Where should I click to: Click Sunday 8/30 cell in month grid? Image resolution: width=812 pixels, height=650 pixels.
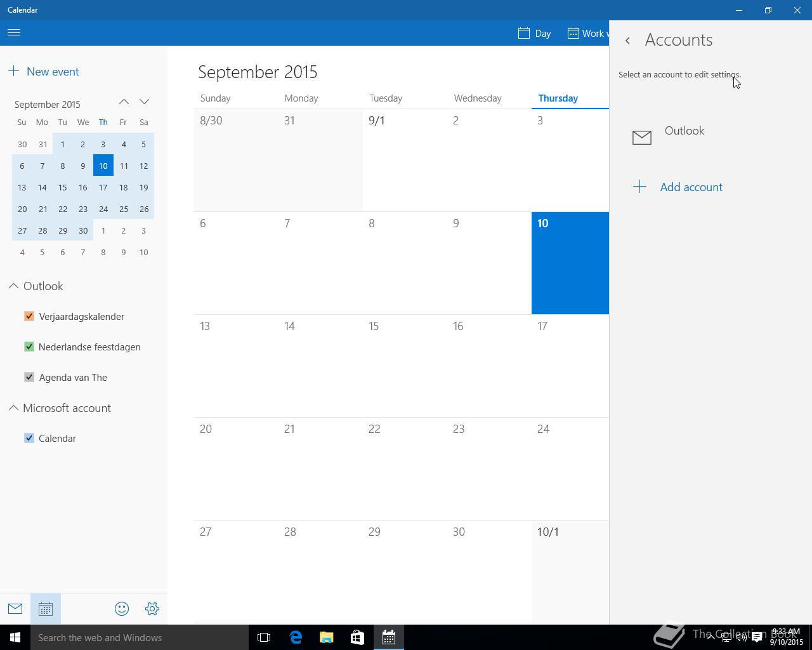click(236, 160)
